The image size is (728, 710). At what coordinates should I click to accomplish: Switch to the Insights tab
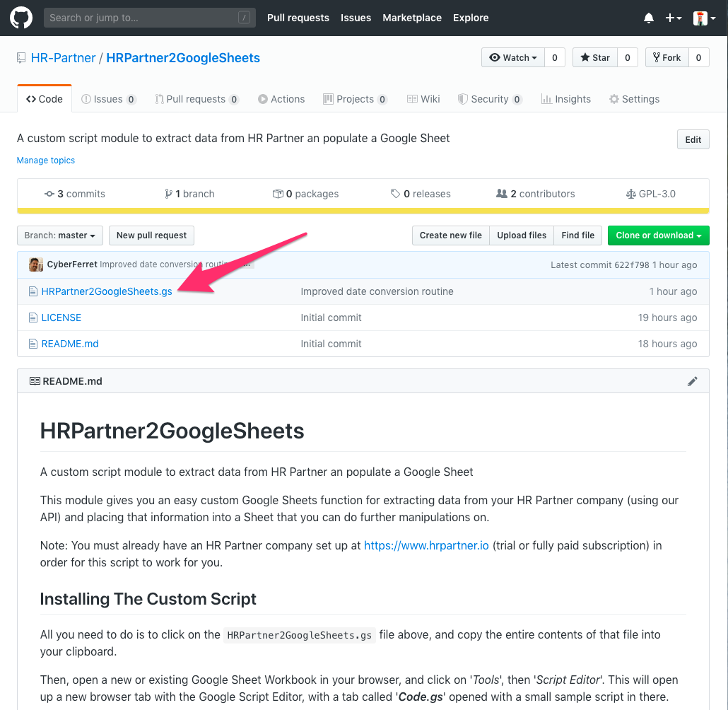[x=566, y=99]
